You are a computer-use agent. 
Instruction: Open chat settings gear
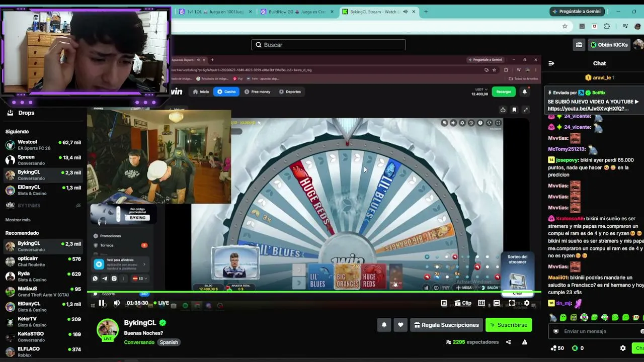click(x=623, y=348)
